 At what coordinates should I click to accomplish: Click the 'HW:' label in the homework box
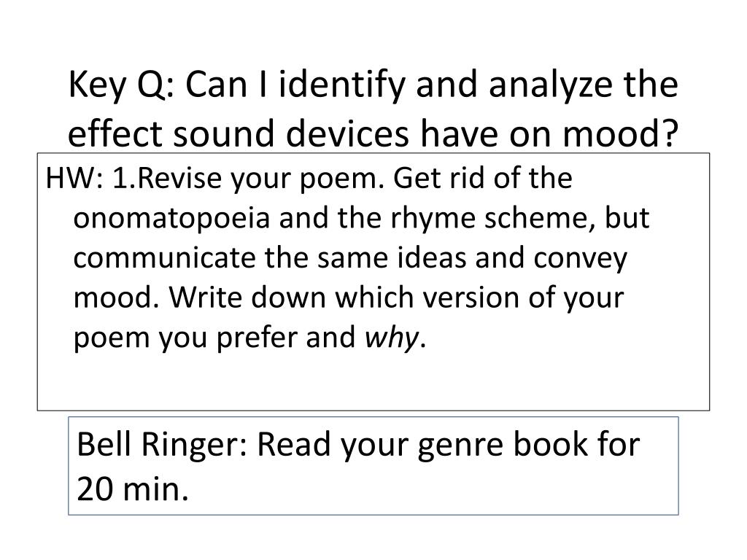(x=74, y=179)
